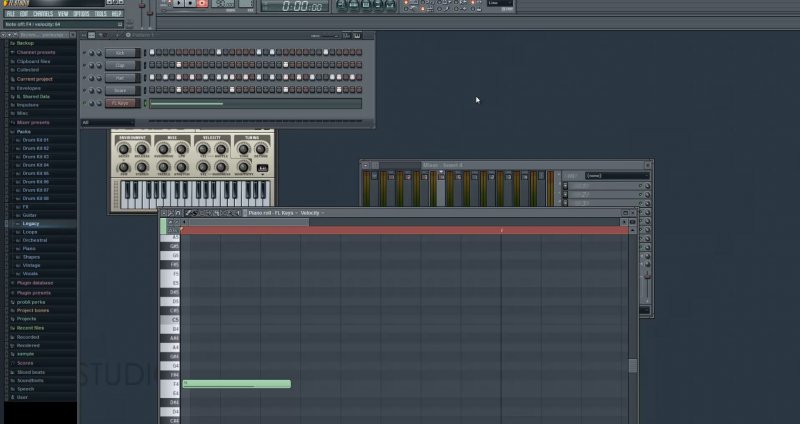The width and height of the screenshot is (800, 424).
Task: Click the Play button in the transport
Action: 177,4
